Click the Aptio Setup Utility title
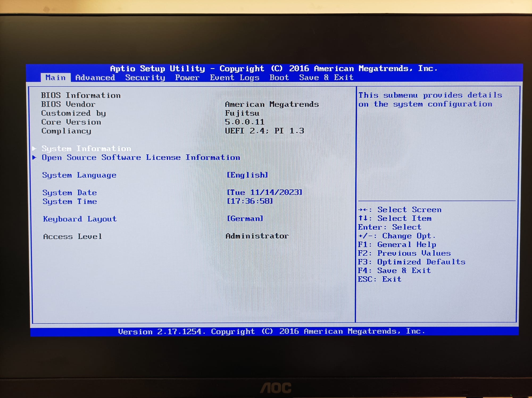Viewport: 532px width, 398px height. pyautogui.click(x=274, y=69)
